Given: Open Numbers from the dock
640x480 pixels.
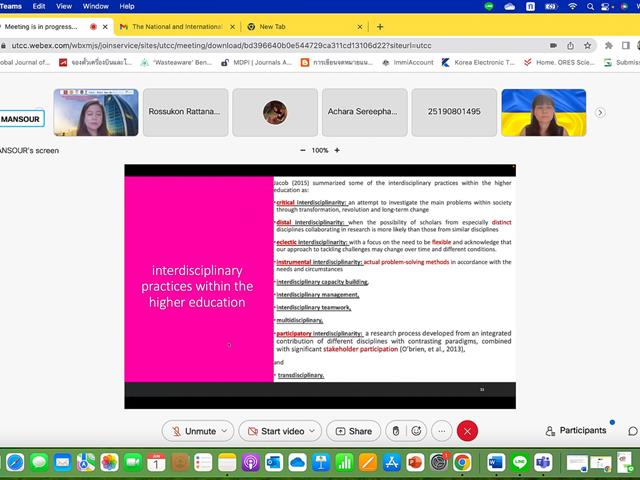Looking at the screenshot, I should [344, 462].
